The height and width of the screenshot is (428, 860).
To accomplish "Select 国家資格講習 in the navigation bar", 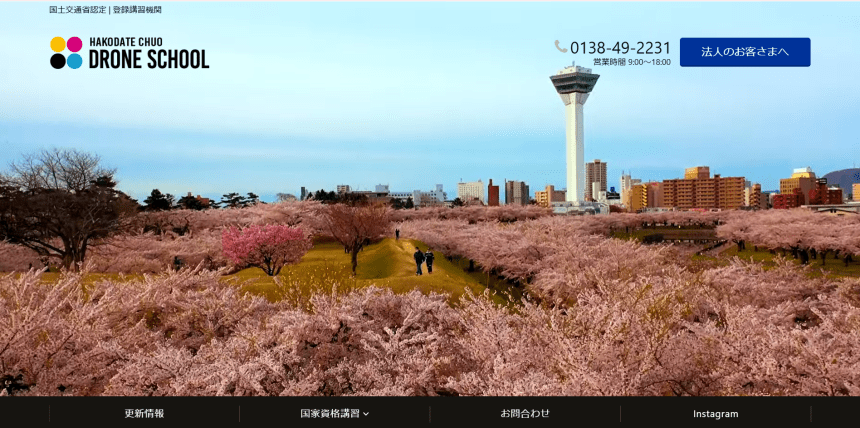I will pos(329,413).
